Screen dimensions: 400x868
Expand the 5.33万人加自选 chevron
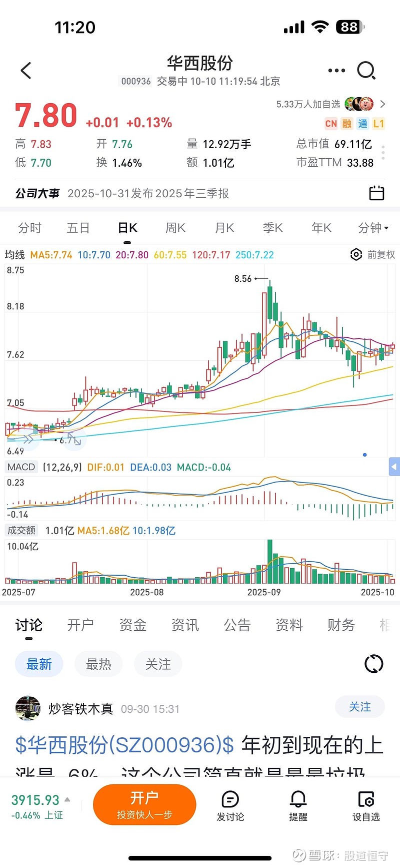click(382, 104)
